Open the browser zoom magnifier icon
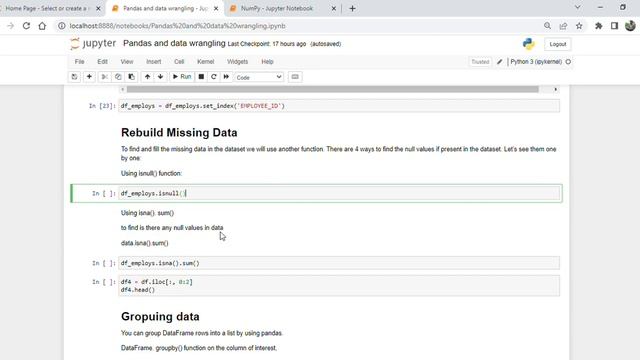 pyautogui.click(x=547, y=26)
